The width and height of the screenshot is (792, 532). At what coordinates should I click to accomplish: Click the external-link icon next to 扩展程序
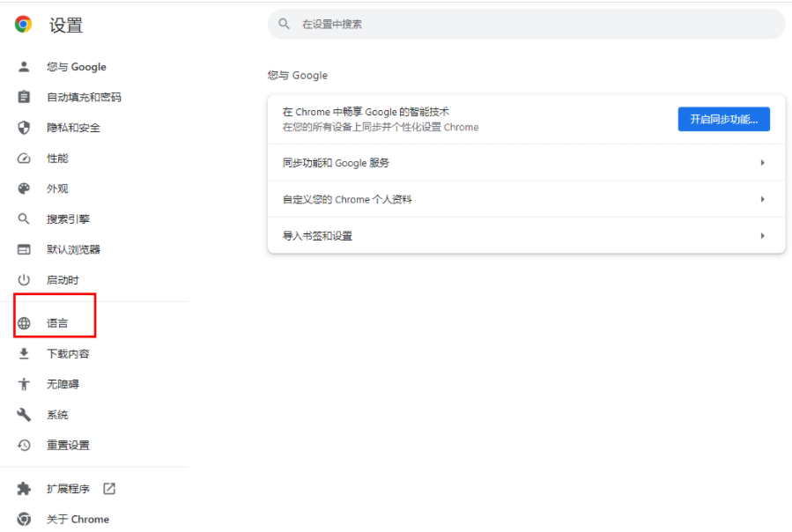pos(109,489)
